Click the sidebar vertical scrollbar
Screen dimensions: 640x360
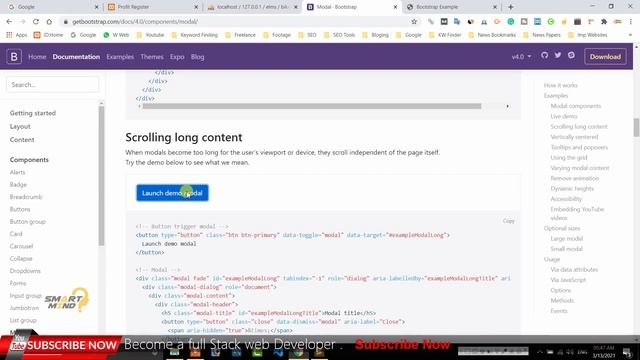pos(101,176)
